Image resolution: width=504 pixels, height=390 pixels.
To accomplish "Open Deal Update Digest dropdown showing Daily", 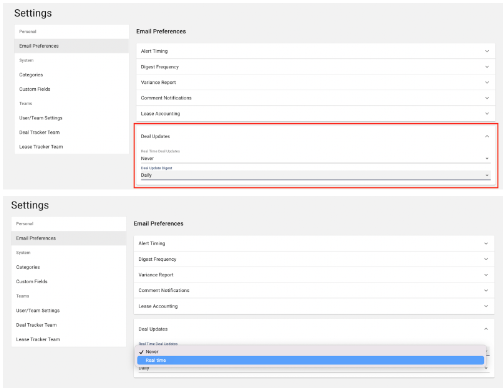I will coord(315,175).
